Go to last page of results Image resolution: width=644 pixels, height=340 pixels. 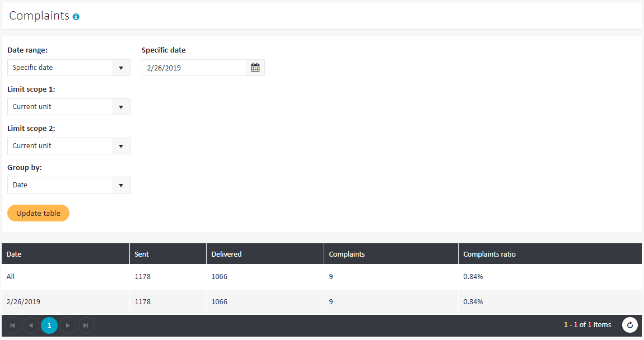click(86, 325)
